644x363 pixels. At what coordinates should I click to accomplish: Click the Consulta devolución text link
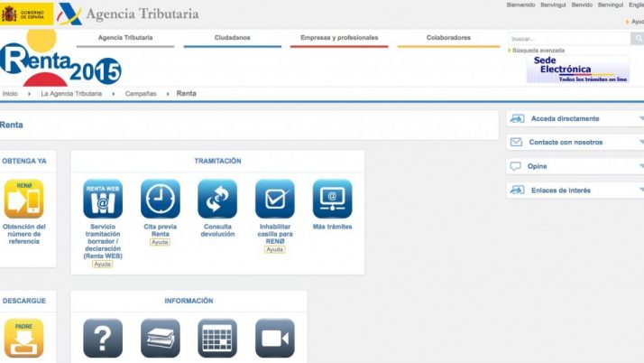coord(217,230)
